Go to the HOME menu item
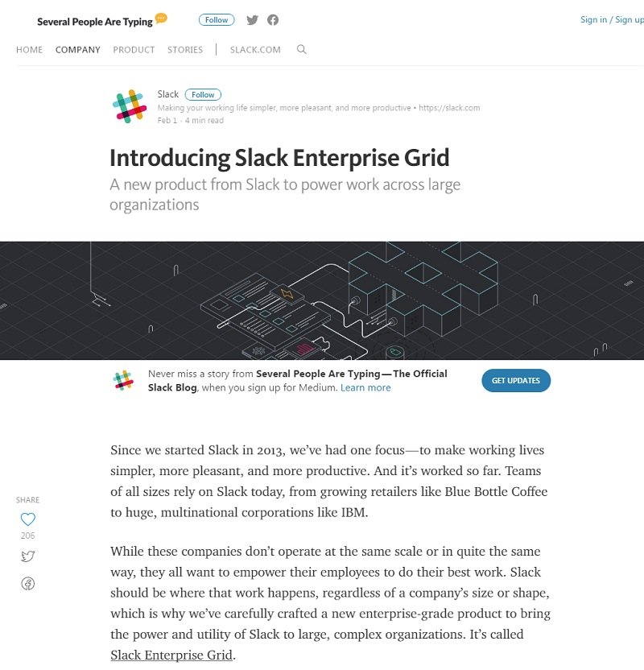This screenshot has height=670, width=644. (x=30, y=50)
